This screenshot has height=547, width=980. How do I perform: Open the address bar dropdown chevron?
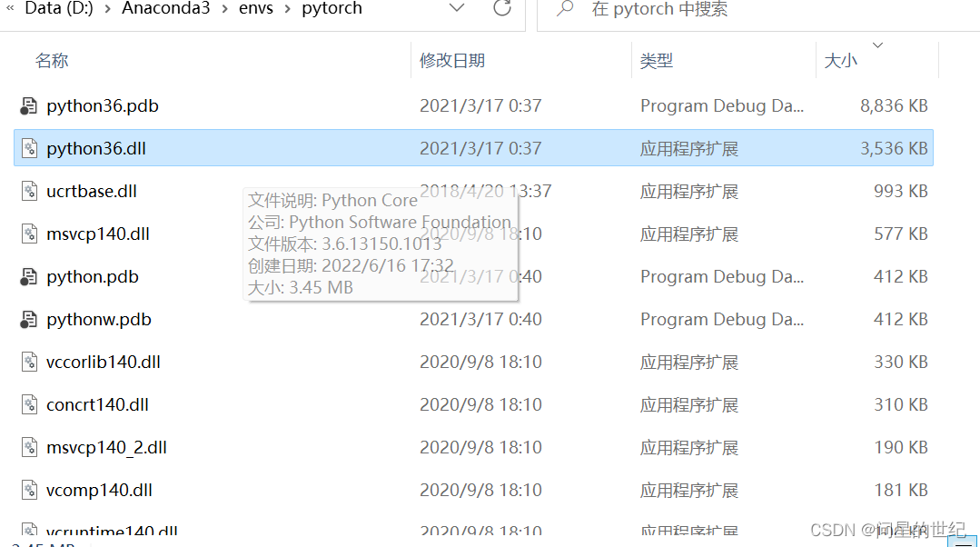point(457,9)
